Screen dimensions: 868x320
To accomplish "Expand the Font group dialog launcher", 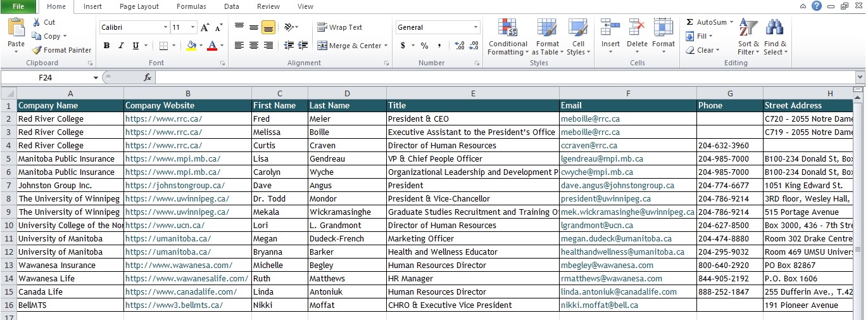I will pyautogui.click(x=222, y=63).
